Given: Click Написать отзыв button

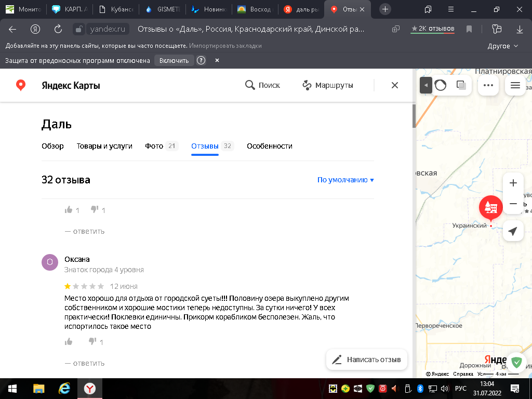Looking at the screenshot, I should (366, 360).
